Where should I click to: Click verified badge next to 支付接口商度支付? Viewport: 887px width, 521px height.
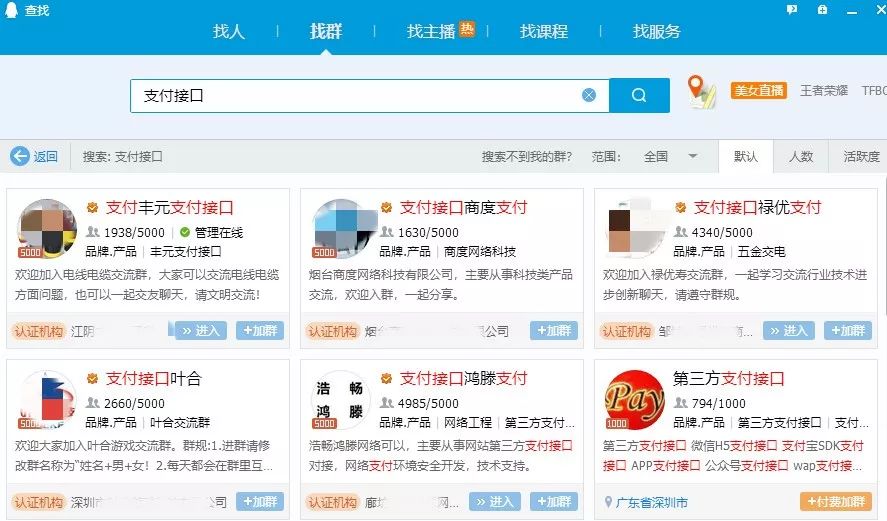click(386, 208)
